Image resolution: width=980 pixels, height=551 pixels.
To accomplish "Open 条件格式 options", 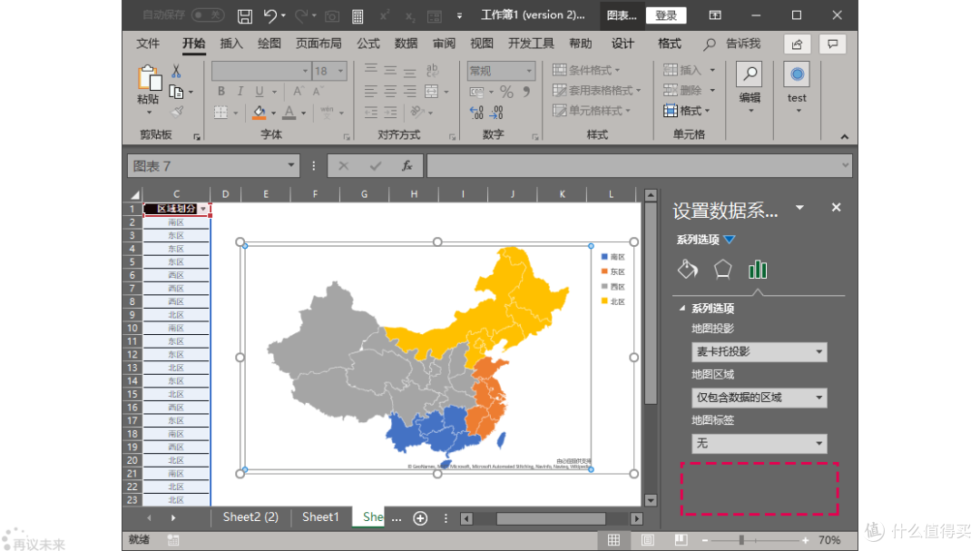I will click(586, 70).
